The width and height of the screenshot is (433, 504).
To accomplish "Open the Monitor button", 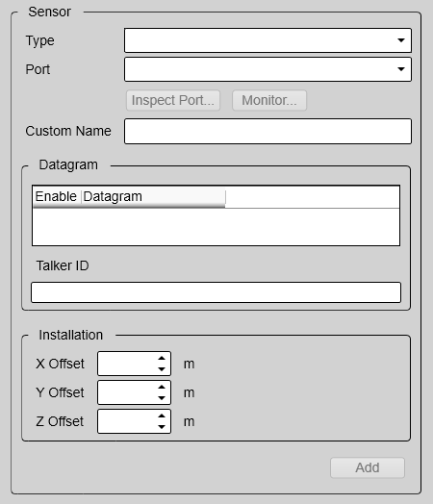I will pos(269,100).
